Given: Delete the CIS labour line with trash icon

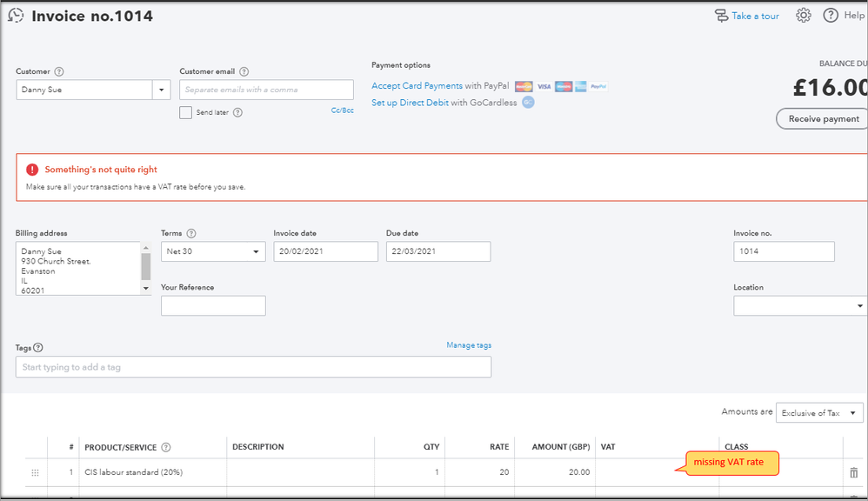Looking at the screenshot, I should 853,473.
